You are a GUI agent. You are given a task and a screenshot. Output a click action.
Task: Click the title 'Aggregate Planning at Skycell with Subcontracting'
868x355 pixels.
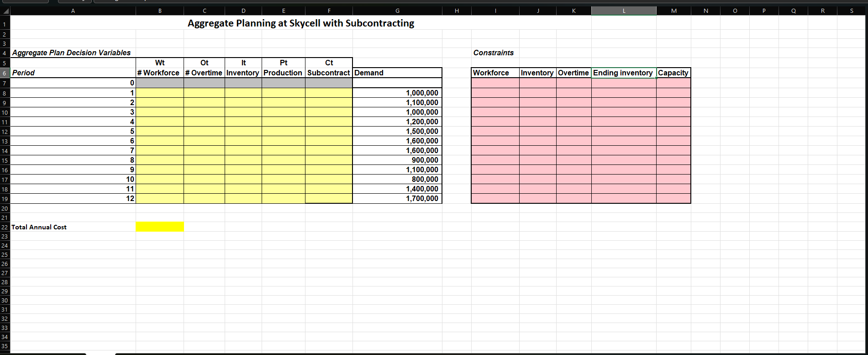pos(301,23)
